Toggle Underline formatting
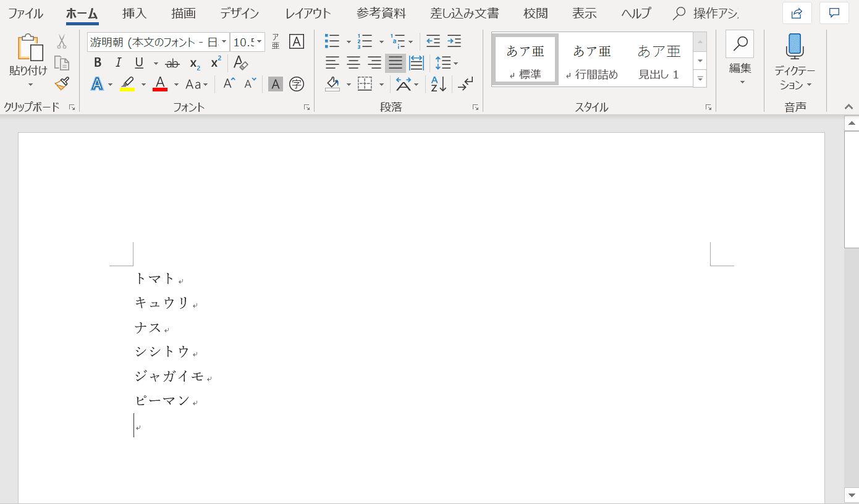The image size is (859, 504). (139, 63)
